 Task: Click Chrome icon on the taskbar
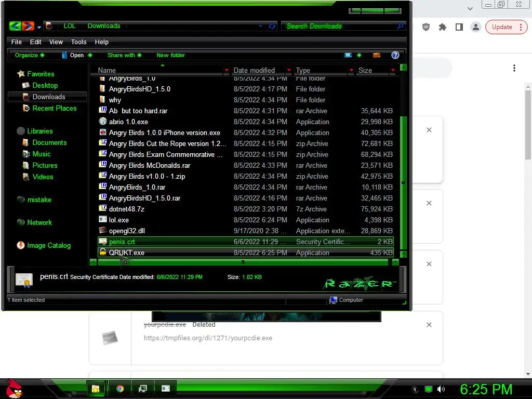click(120, 389)
